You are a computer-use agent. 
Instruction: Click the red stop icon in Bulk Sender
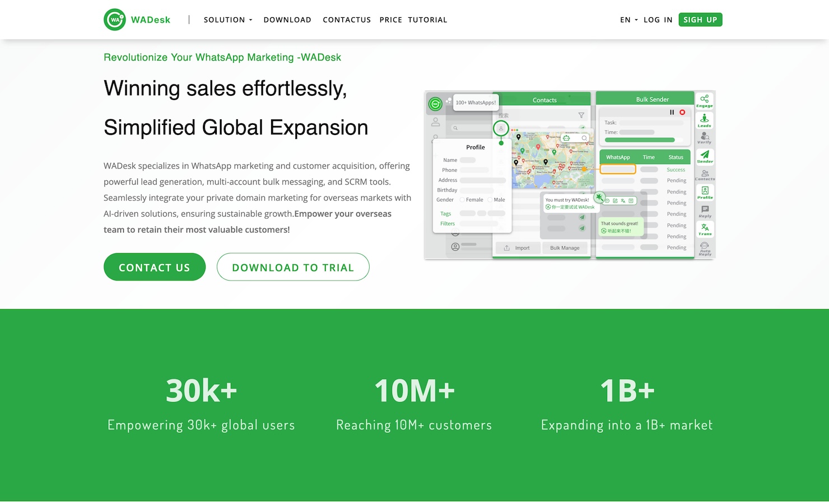point(682,112)
